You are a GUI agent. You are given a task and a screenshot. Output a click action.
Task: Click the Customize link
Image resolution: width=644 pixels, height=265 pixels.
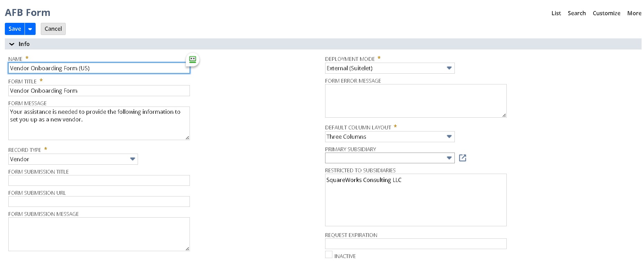[606, 13]
